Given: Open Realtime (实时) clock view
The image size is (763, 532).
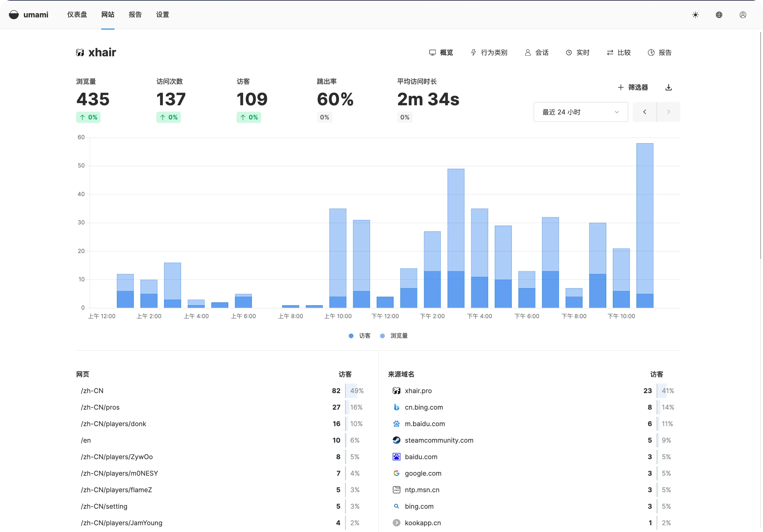Looking at the screenshot, I should pyautogui.click(x=578, y=52).
